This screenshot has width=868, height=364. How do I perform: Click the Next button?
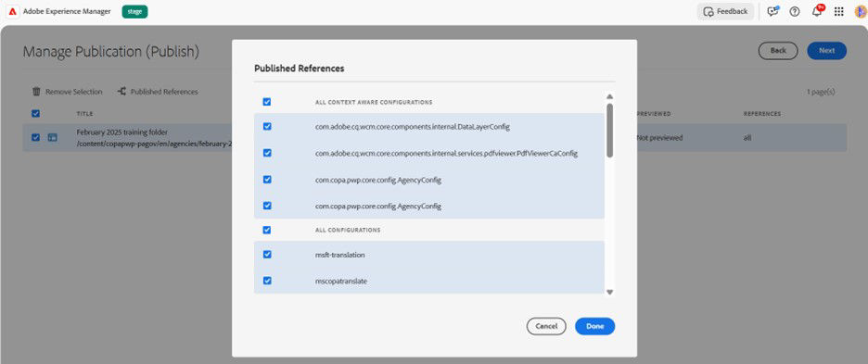point(826,50)
